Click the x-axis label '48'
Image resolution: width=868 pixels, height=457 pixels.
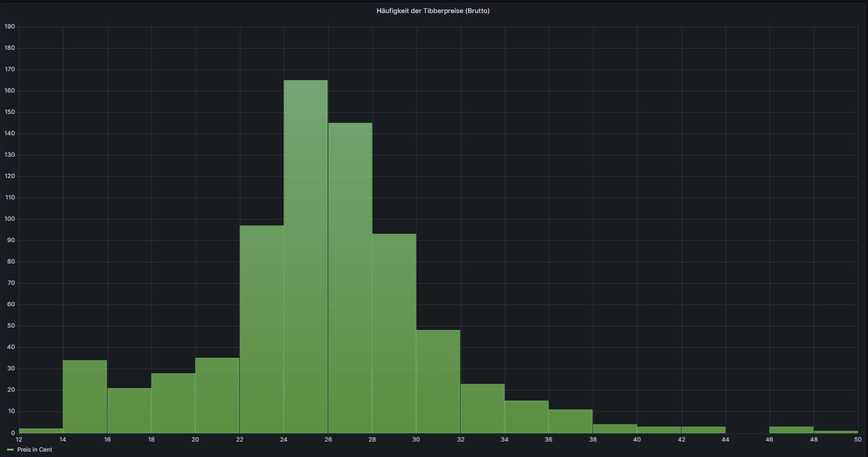[x=813, y=440]
